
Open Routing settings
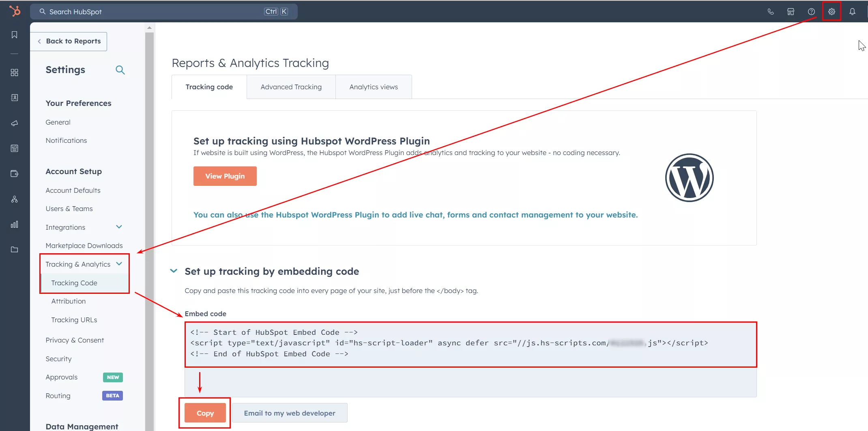58,396
